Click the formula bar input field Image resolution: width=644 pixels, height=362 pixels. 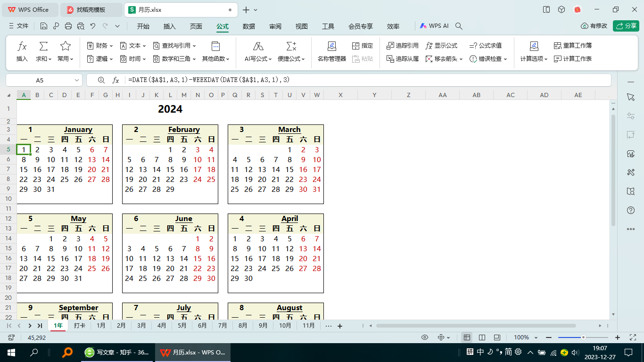[x=368, y=80]
